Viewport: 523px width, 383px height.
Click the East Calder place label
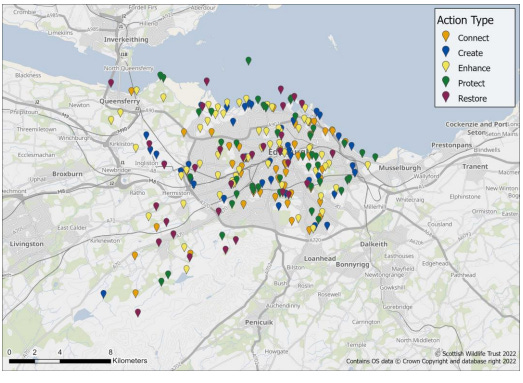pyautogui.click(x=72, y=228)
